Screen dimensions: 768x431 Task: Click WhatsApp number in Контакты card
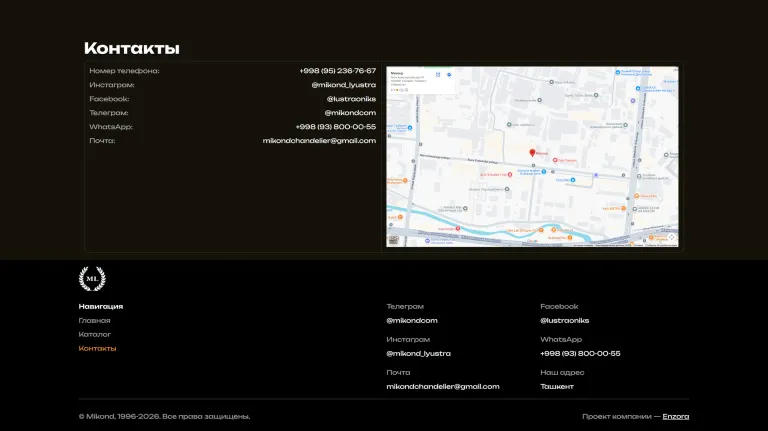(x=336, y=126)
